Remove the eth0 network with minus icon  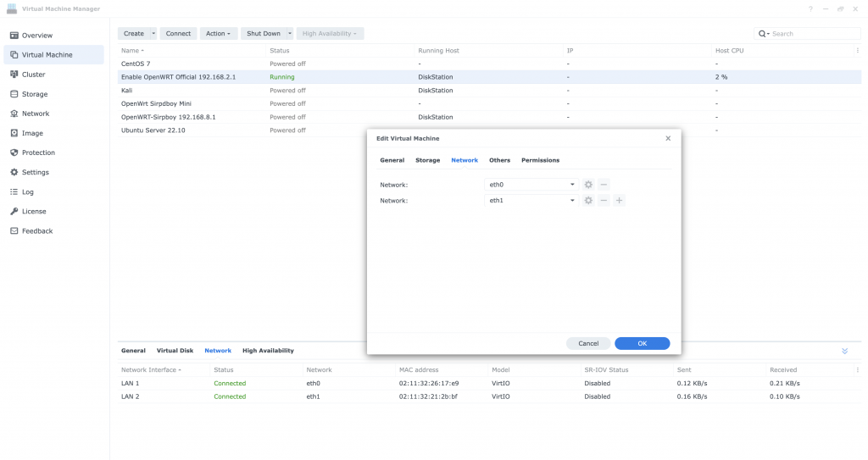604,185
